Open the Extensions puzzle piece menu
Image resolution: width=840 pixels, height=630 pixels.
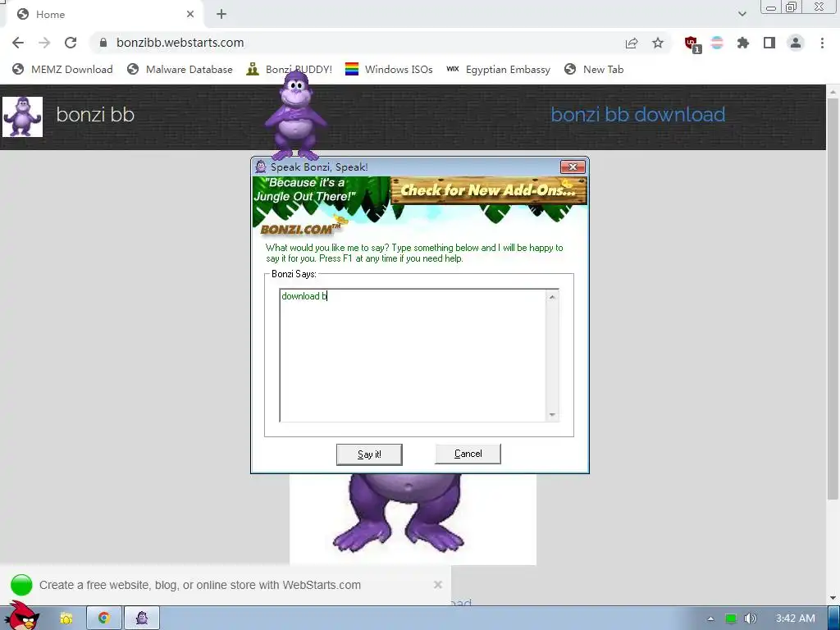coord(743,43)
